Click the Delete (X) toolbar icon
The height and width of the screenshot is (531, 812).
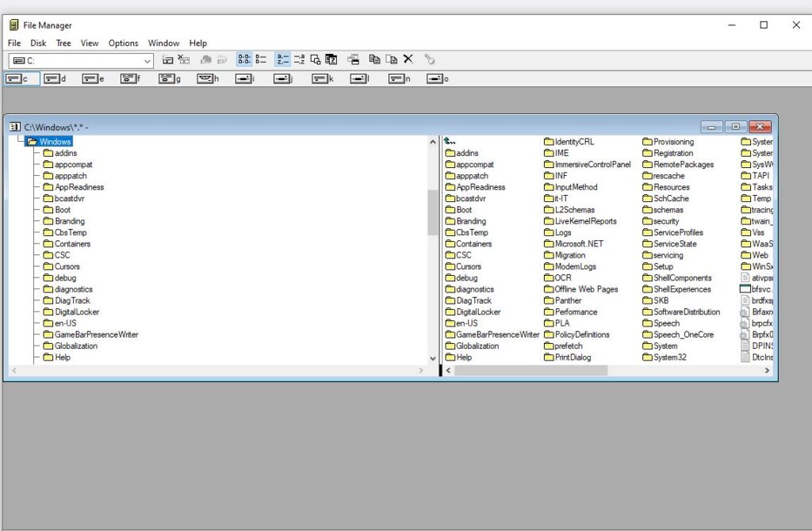tap(408, 59)
